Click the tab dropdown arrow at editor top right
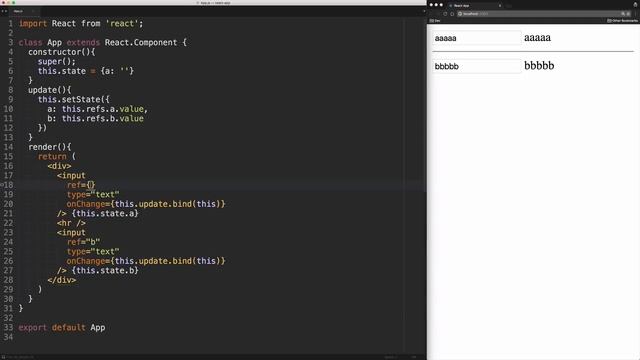 pos(424,11)
